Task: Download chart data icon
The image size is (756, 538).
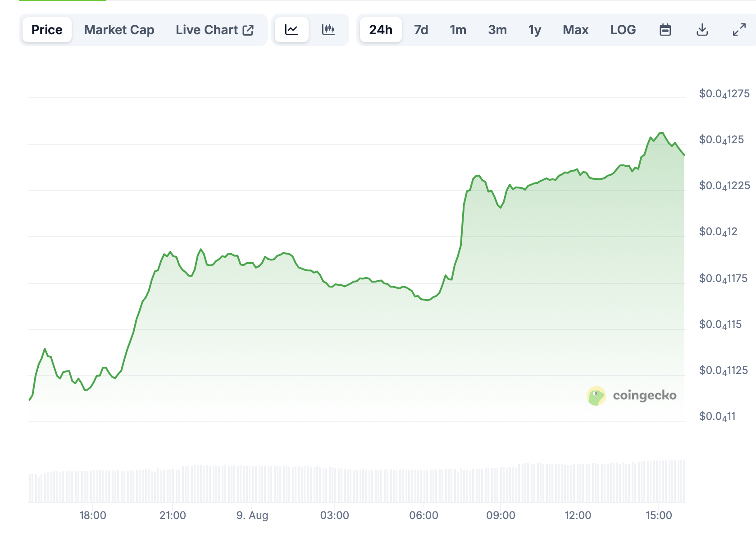Action: pyautogui.click(x=702, y=30)
